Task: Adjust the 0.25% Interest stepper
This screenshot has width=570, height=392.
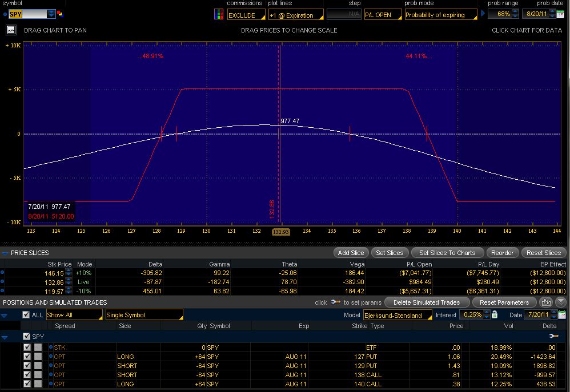Action: coord(486,314)
